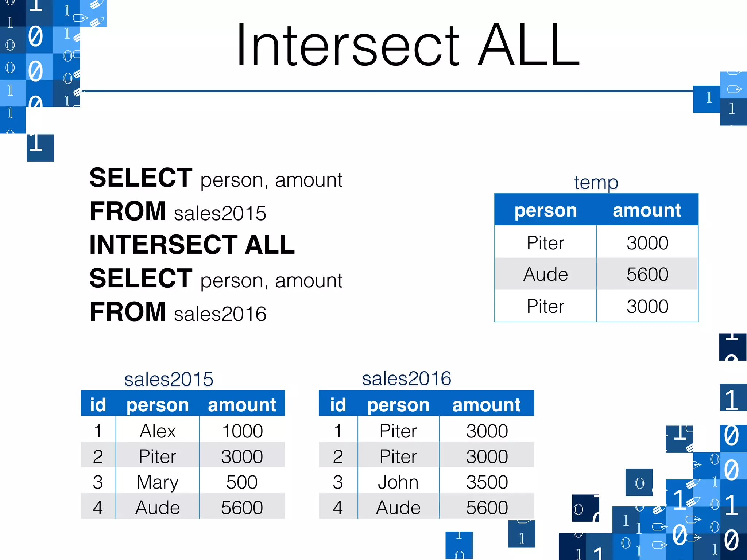Click the "amount" header in the temp table
Viewport: 747px width, 560px height.
pos(647,210)
